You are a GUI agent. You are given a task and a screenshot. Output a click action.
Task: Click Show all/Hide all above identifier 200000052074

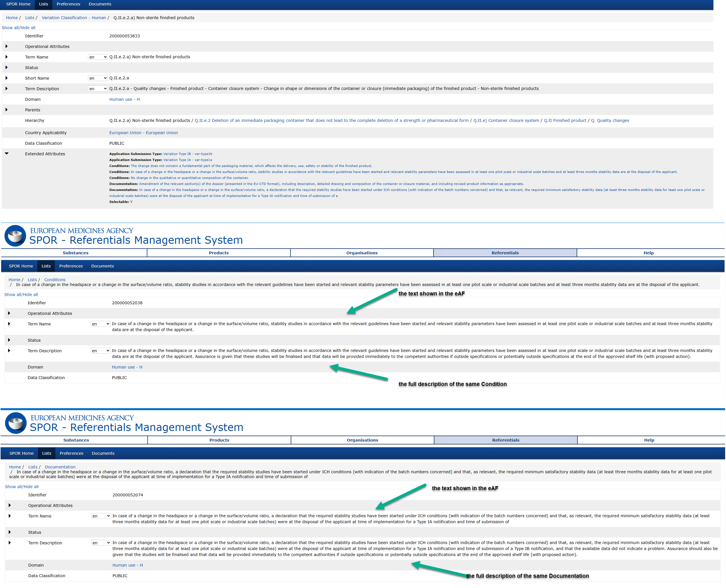22,487
